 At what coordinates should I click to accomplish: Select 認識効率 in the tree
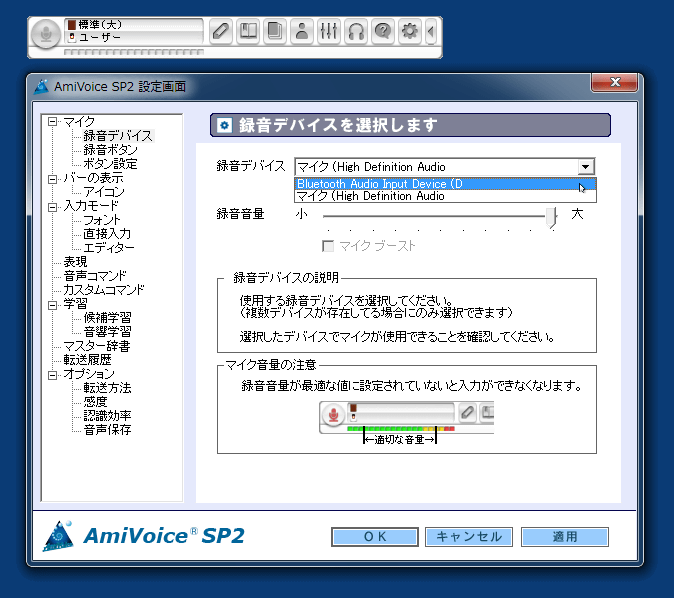tap(107, 416)
